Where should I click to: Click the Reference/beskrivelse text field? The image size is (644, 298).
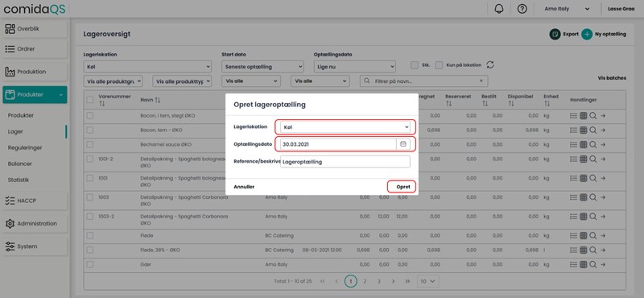(x=345, y=162)
